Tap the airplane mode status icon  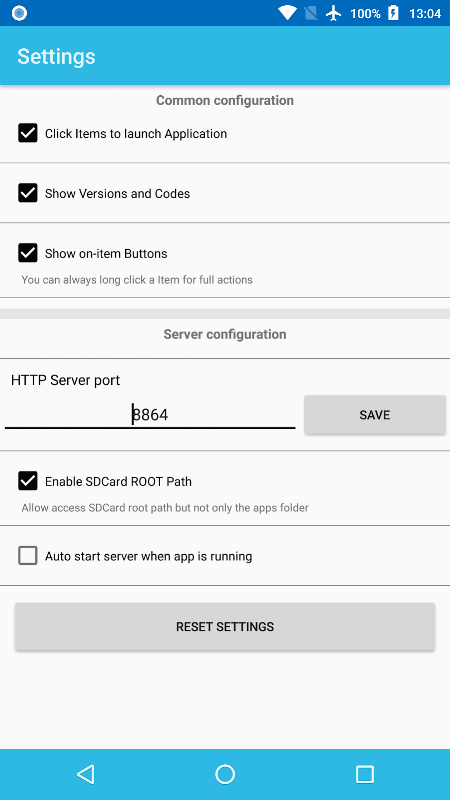(334, 13)
